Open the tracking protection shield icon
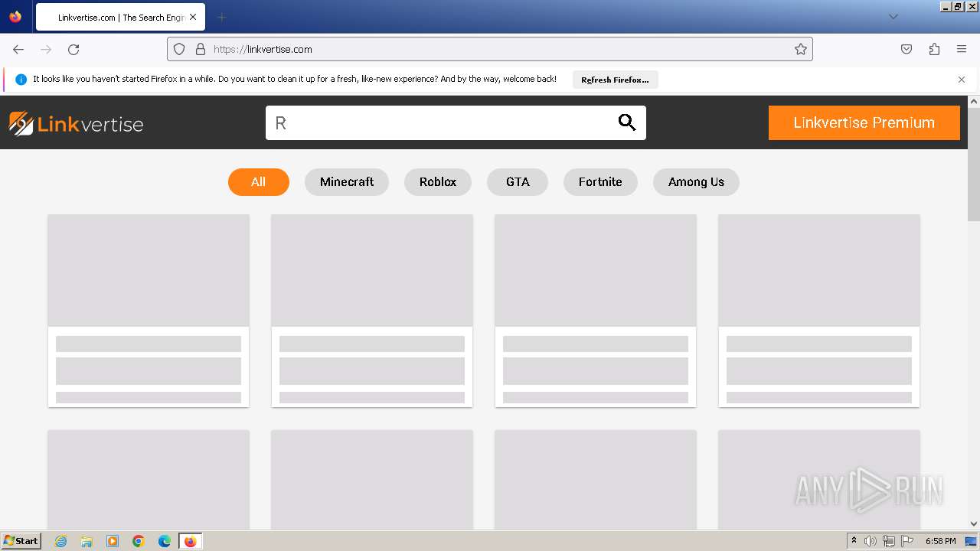The width and height of the screenshot is (980, 551). coord(179,49)
